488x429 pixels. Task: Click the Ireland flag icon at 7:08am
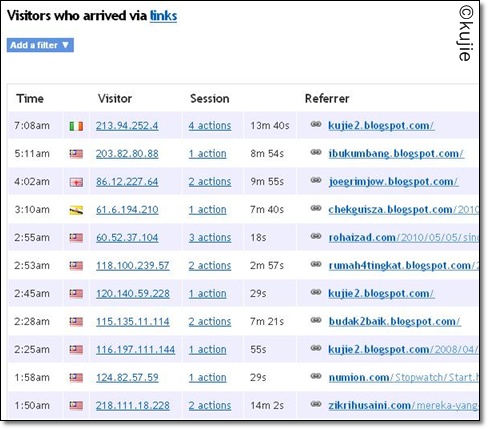pos(76,126)
